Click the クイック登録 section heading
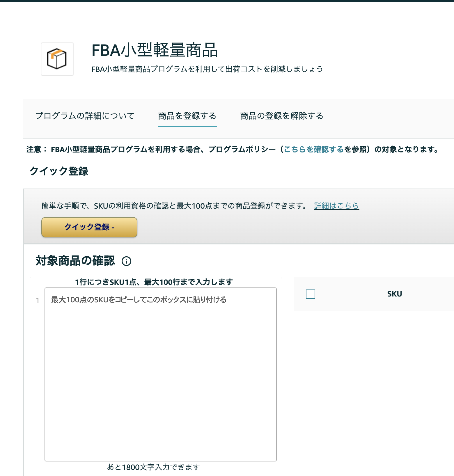454x476 pixels. [59, 171]
